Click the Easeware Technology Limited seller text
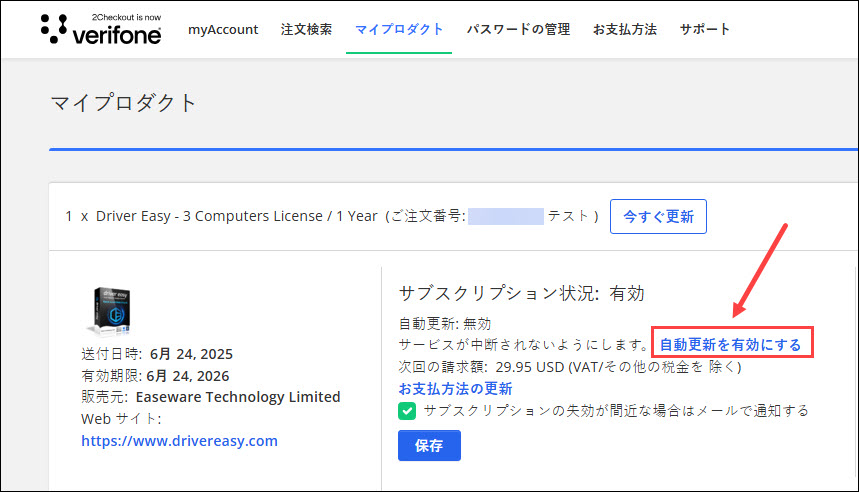859x492 pixels. click(x=238, y=397)
